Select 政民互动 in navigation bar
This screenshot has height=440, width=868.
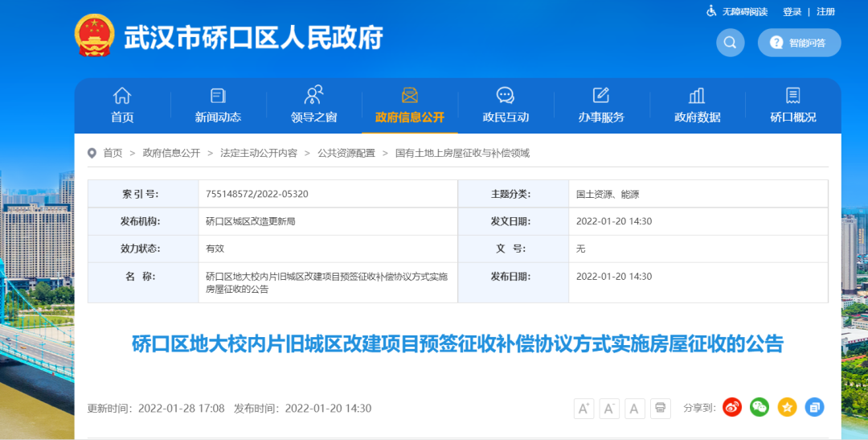[506, 105]
